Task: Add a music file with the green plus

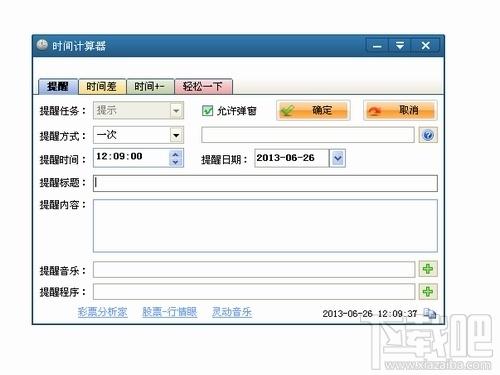Action: click(428, 269)
